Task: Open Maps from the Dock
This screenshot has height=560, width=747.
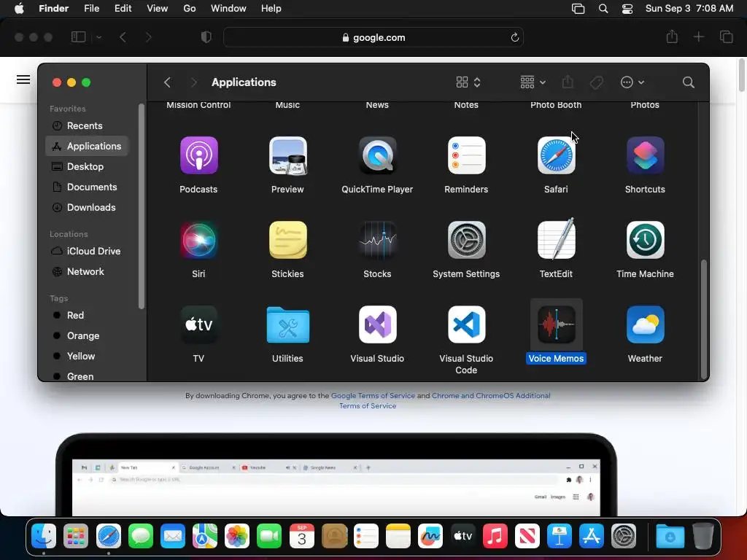Action: (205, 537)
